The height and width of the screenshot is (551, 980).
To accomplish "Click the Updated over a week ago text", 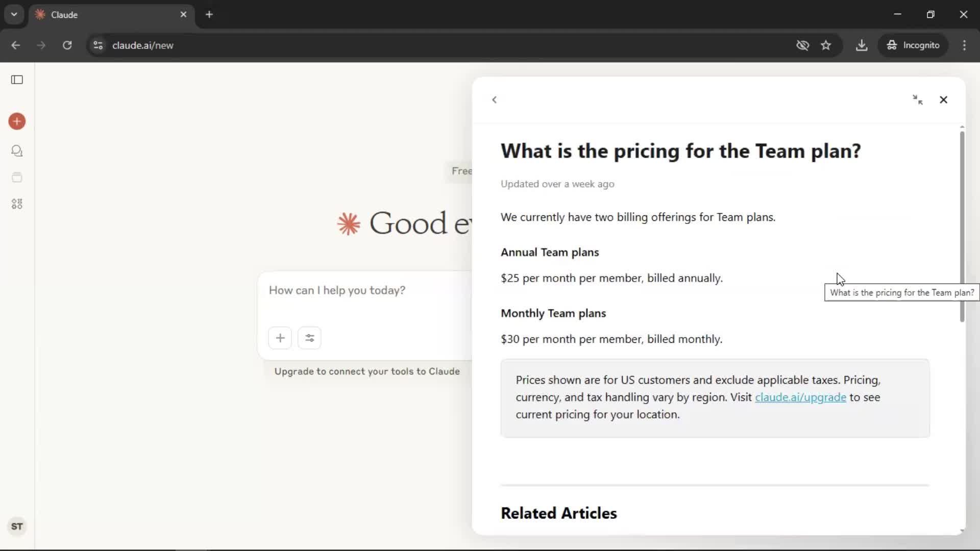I will point(557,184).
